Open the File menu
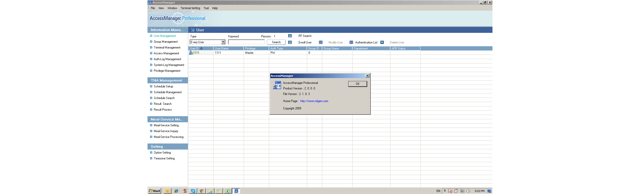644x194 pixels. [153, 8]
